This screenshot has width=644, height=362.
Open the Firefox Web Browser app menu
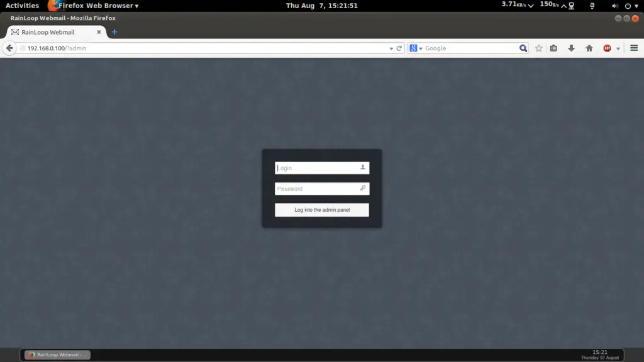[x=93, y=6]
